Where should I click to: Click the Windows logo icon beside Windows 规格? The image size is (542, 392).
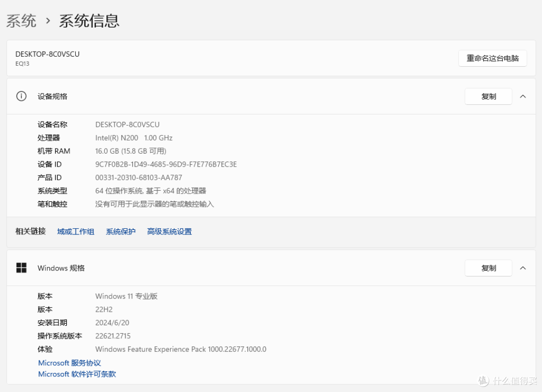pyautogui.click(x=22, y=268)
